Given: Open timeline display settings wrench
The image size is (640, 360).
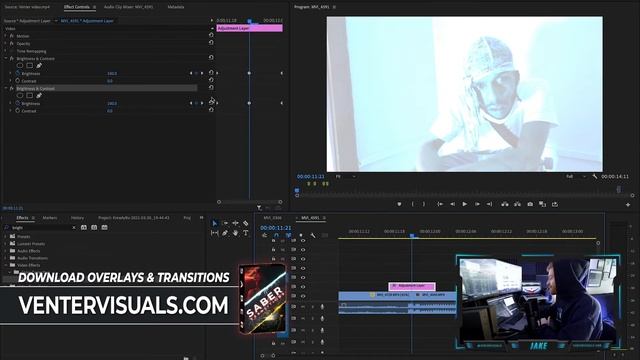Looking at the screenshot, I should coord(313,236).
